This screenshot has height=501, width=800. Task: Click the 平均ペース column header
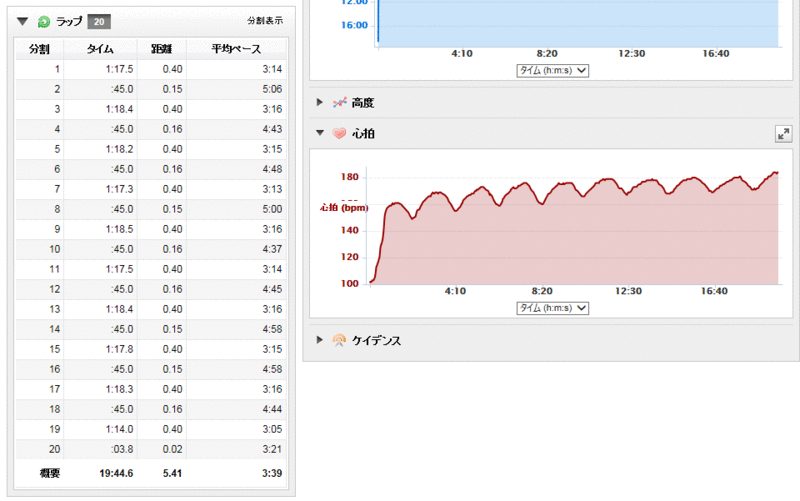point(236,48)
